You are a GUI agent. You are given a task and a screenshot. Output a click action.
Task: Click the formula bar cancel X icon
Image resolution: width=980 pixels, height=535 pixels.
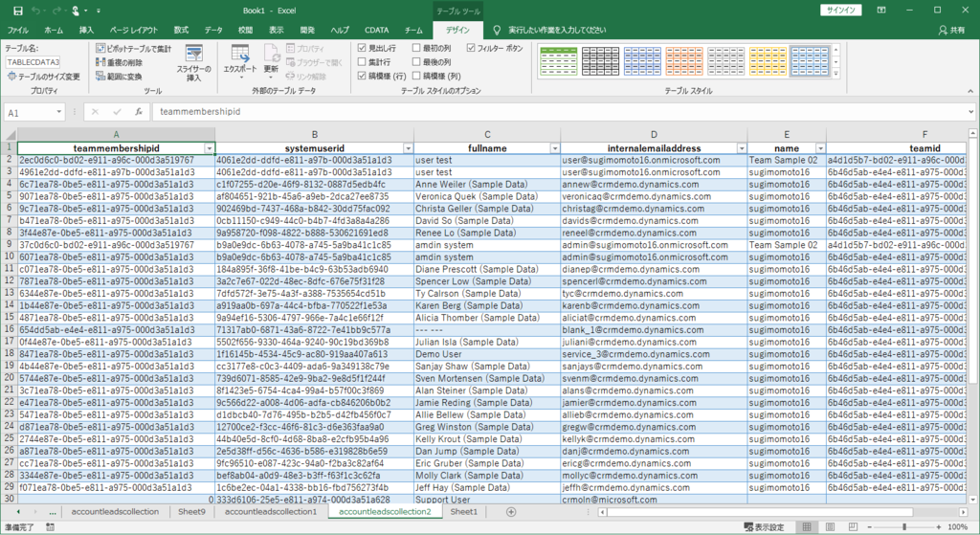point(95,112)
